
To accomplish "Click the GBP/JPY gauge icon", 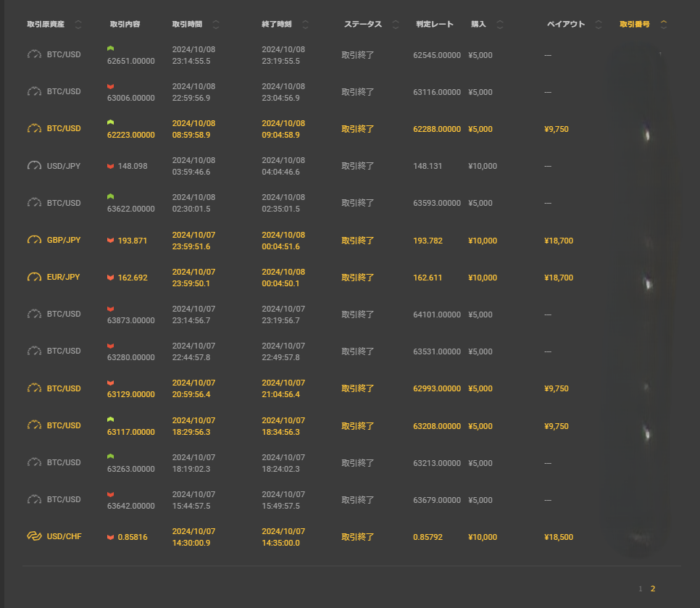I will click(35, 240).
